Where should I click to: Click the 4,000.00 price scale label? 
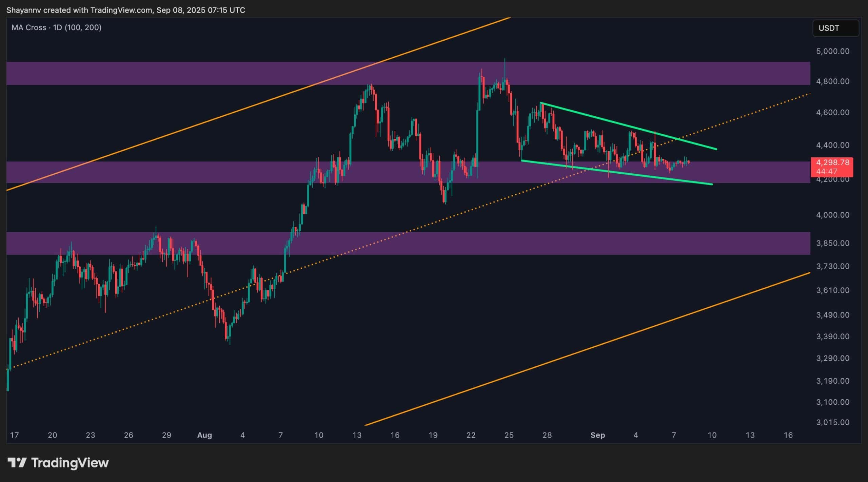(x=832, y=215)
